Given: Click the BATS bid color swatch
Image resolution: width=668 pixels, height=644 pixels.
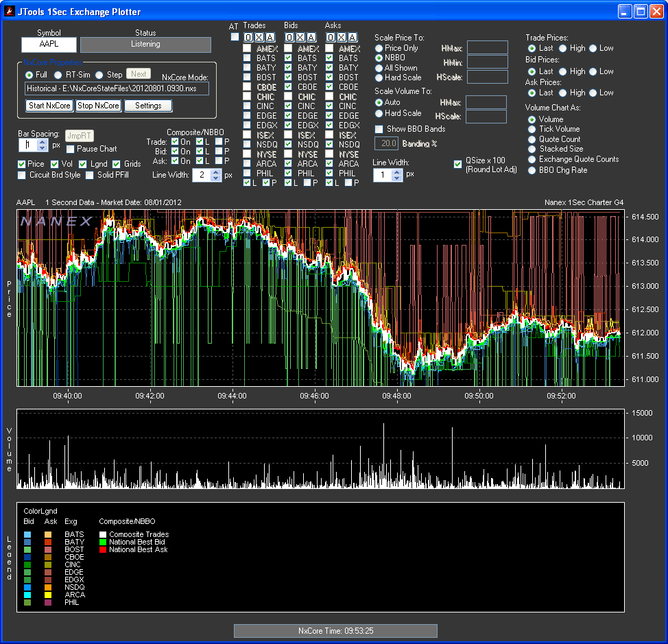Looking at the screenshot, I should [27, 534].
